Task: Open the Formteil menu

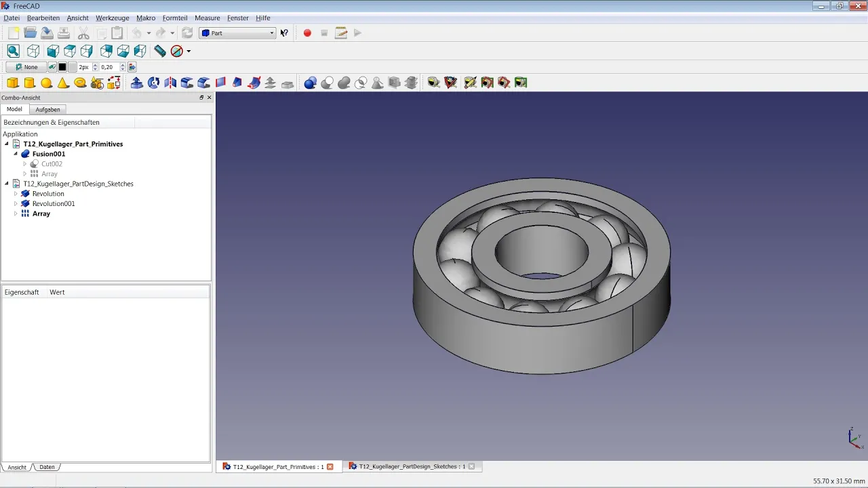Action: click(175, 18)
